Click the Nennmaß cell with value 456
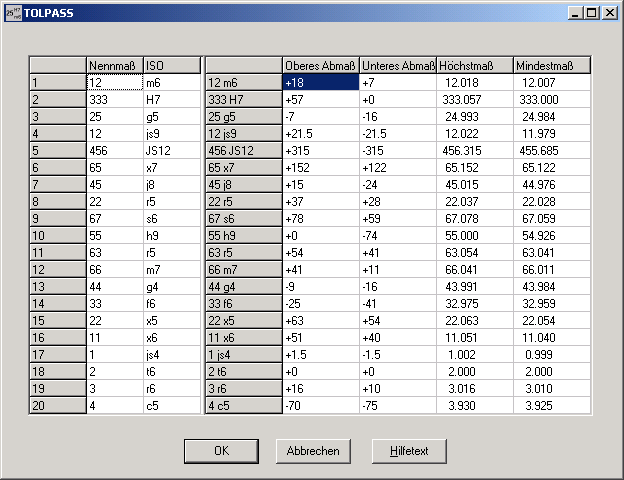Screen dimensions: 624x480 pyautogui.click(x=114, y=151)
